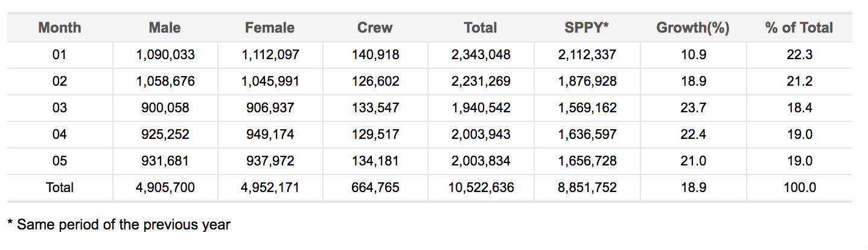
Task: Click the Growth(%) column header
Action: [x=693, y=28]
